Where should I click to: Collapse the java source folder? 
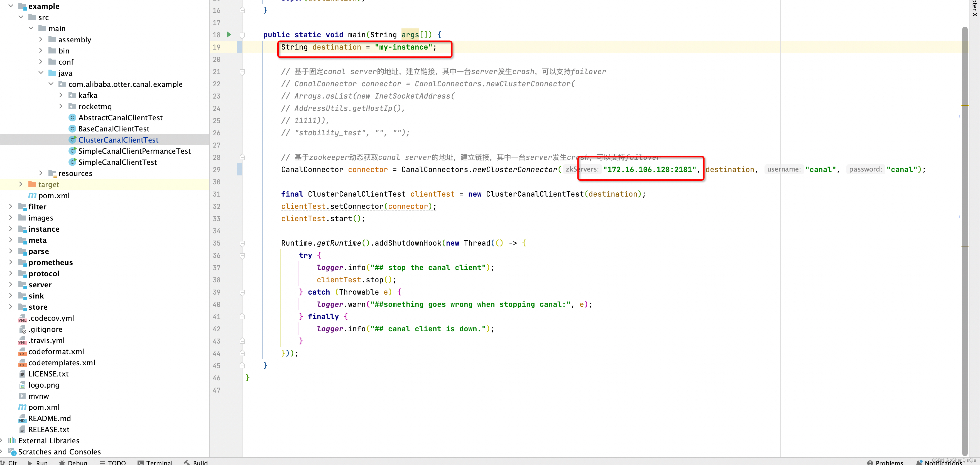coord(41,73)
